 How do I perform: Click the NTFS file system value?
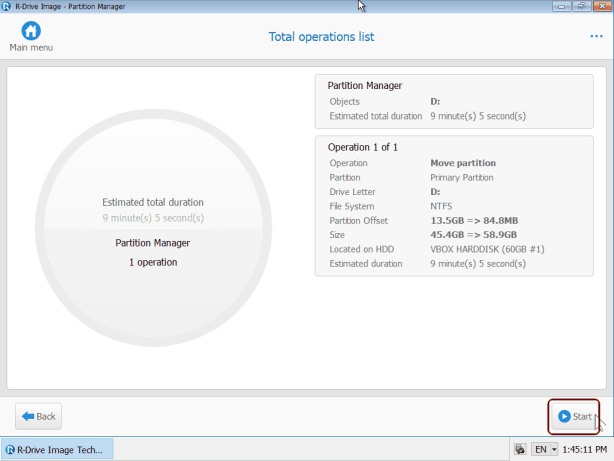[441, 206]
